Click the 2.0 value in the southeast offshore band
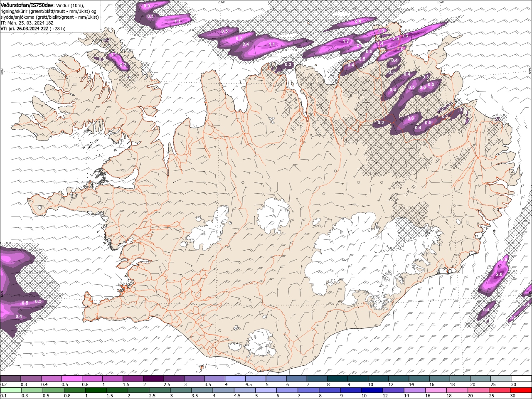This screenshot has width=532, height=399. tap(499, 275)
